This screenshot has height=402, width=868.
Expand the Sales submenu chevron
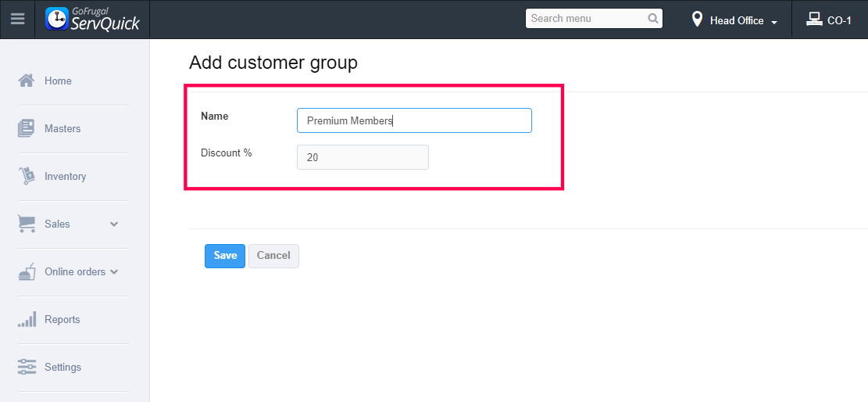[x=114, y=224]
